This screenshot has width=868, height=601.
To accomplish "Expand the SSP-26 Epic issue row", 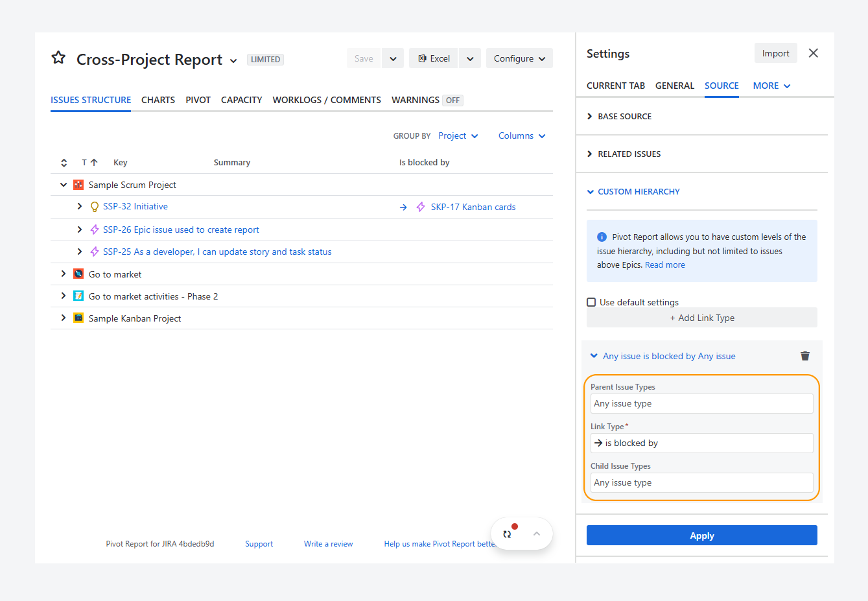I will point(79,230).
